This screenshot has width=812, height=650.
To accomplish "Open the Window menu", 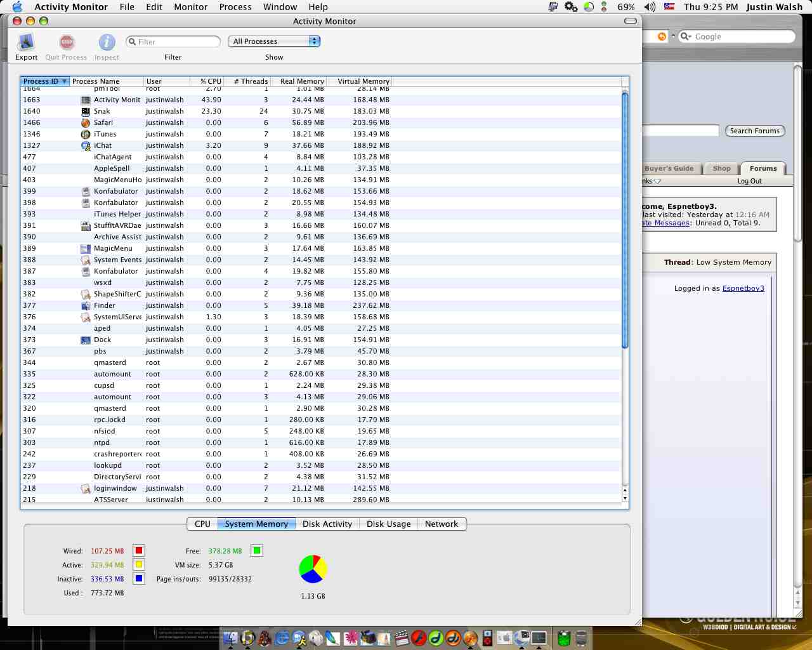I will pos(280,7).
